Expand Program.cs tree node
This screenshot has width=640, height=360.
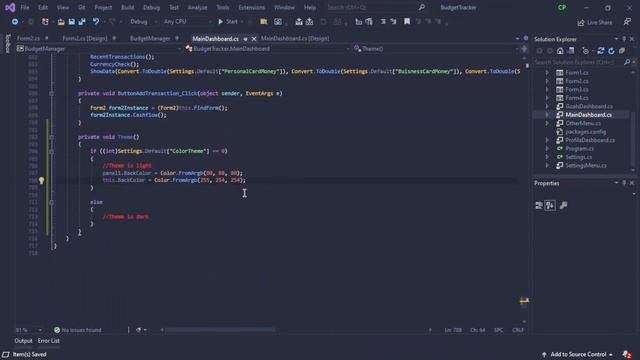tap(547, 149)
